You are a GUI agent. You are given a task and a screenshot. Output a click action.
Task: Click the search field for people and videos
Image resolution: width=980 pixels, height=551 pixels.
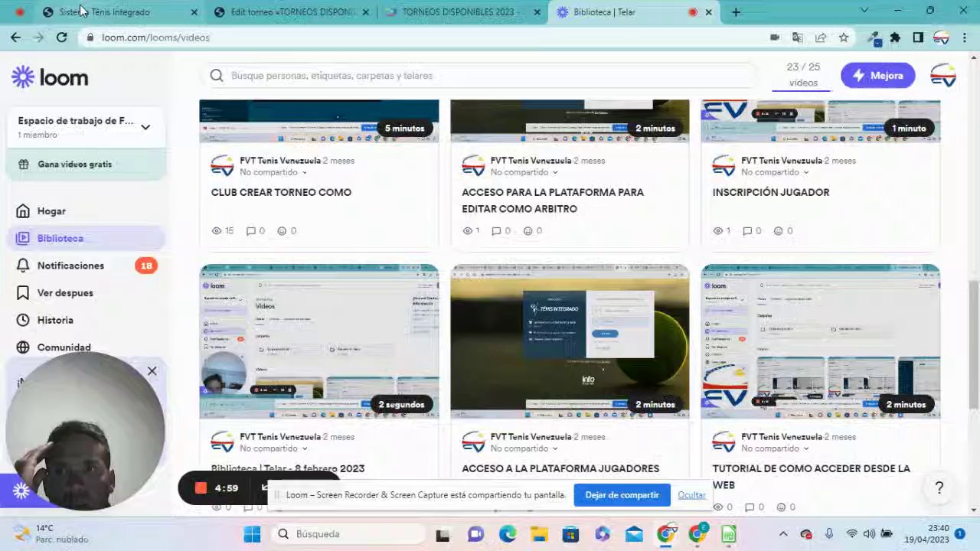482,75
